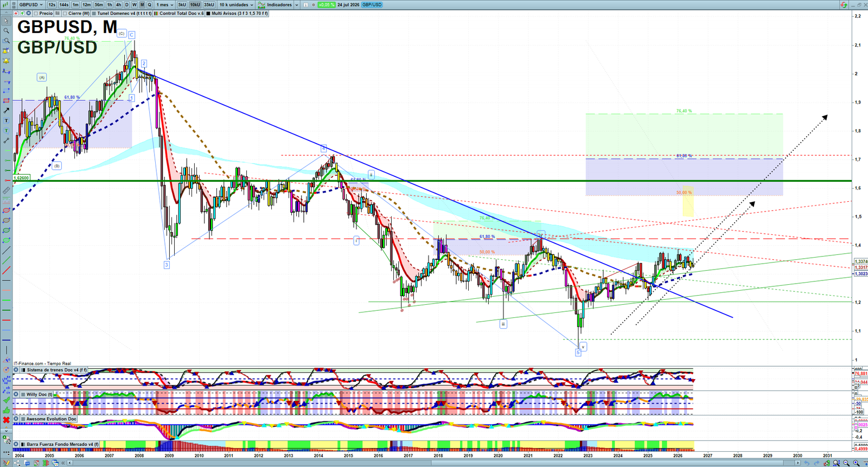Select the Q quarterly timeframe
Image resolution: width=868 pixels, height=467 pixels.
click(150, 4)
